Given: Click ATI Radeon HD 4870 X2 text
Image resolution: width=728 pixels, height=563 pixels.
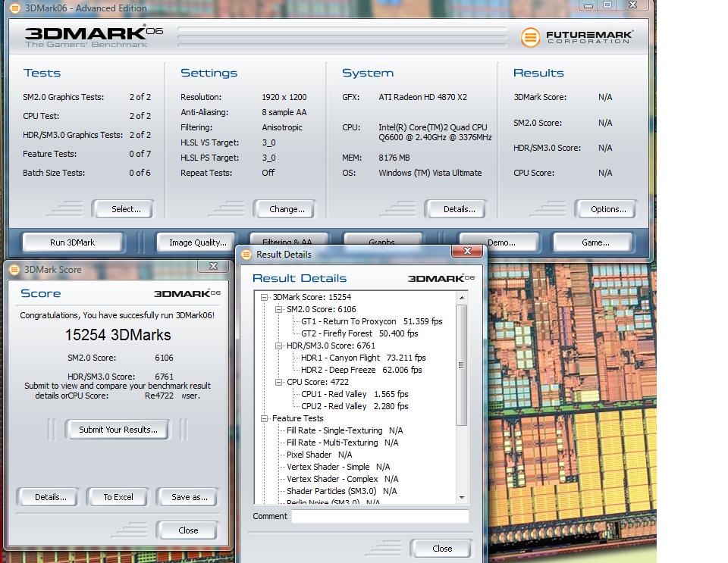Looking at the screenshot, I should tap(422, 97).
